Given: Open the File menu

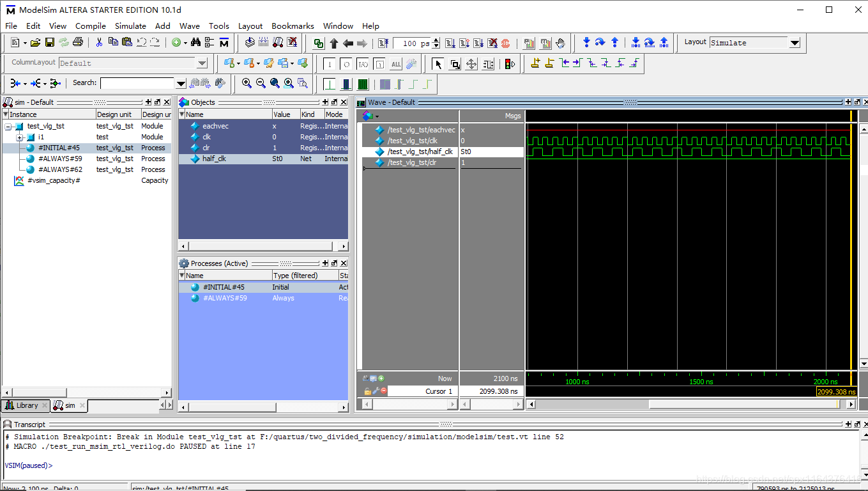Looking at the screenshot, I should [11, 26].
